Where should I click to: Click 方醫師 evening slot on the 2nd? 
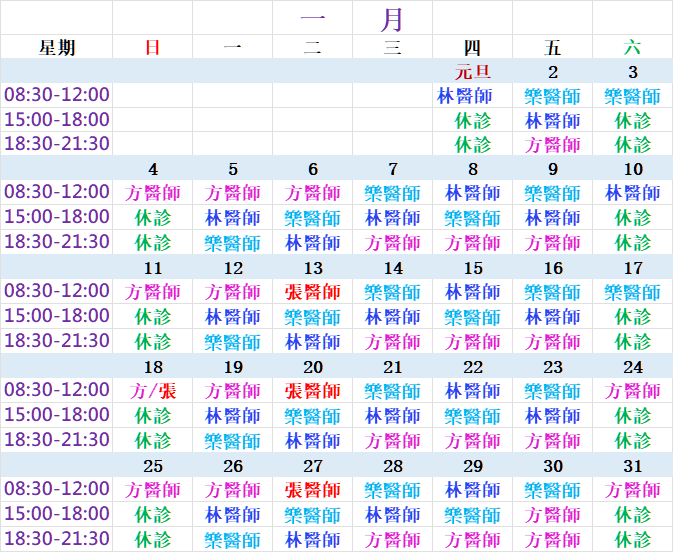pos(552,144)
